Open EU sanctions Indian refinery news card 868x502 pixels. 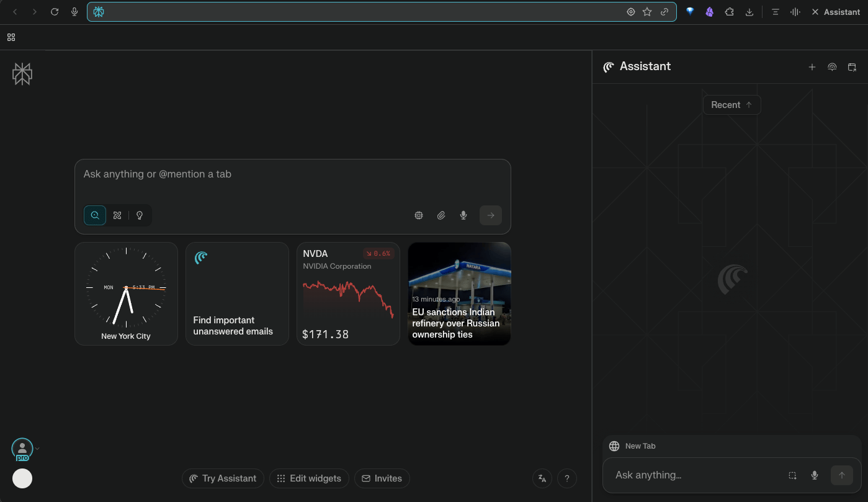point(459,294)
